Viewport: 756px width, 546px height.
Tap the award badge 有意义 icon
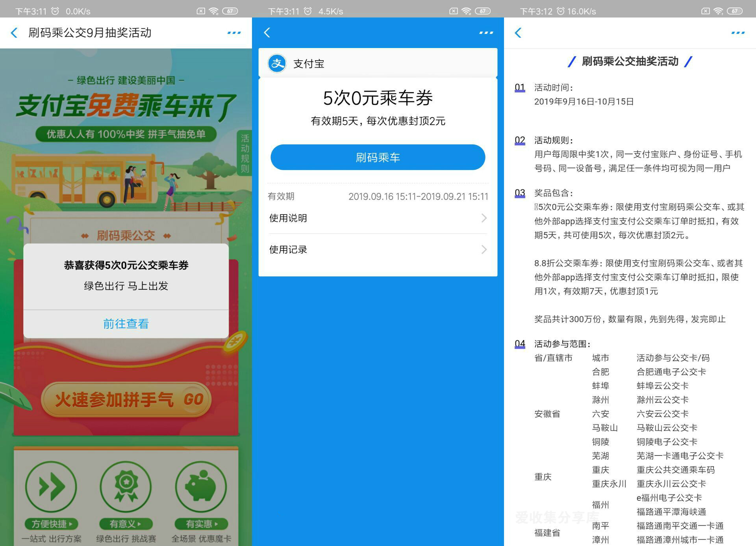[126, 487]
